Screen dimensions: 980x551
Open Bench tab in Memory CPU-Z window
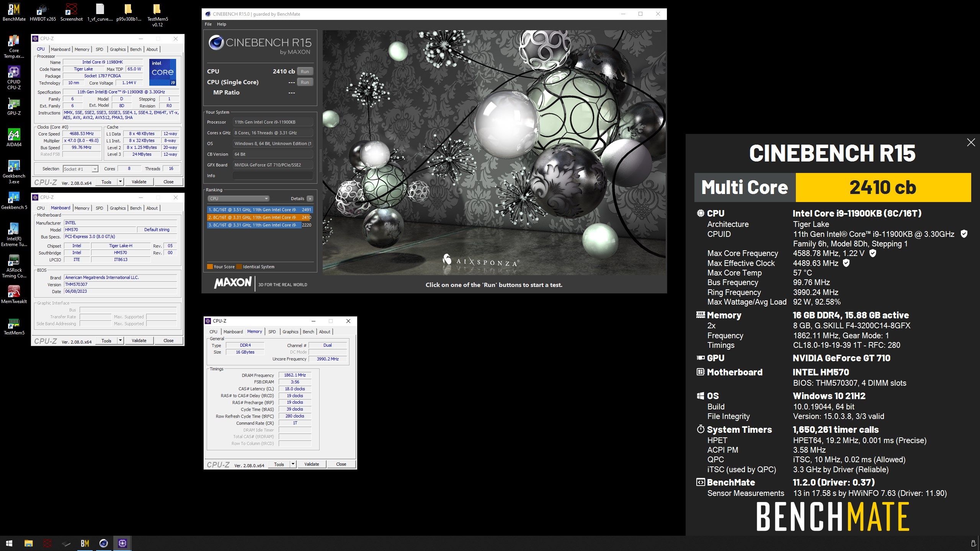coord(309,332)
